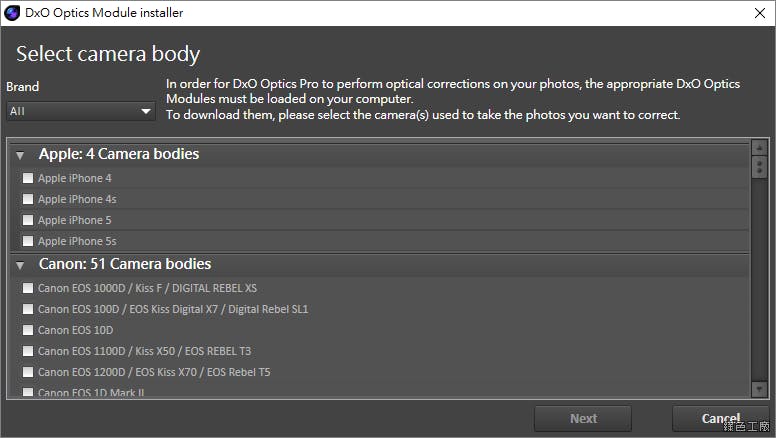The image size is (776, 438).
Task: Tick the Apple iPhone 5 checkbox
Action: coord(28,220)
